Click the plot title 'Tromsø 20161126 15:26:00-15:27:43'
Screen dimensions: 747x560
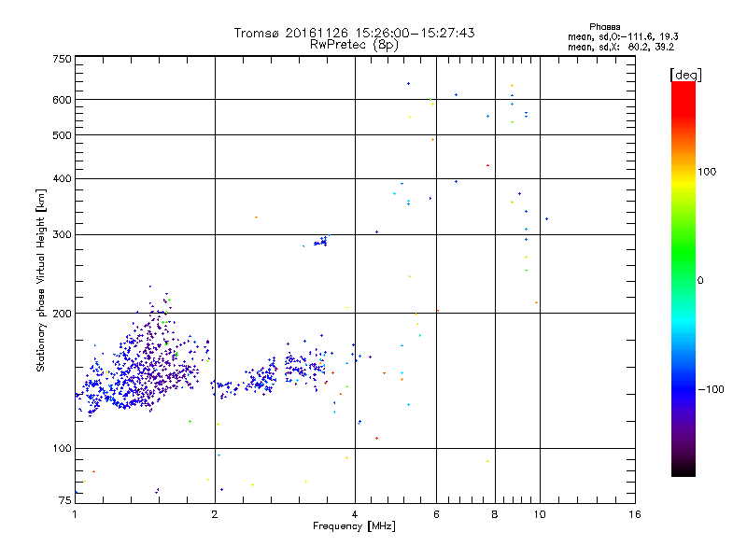point(354,33)
